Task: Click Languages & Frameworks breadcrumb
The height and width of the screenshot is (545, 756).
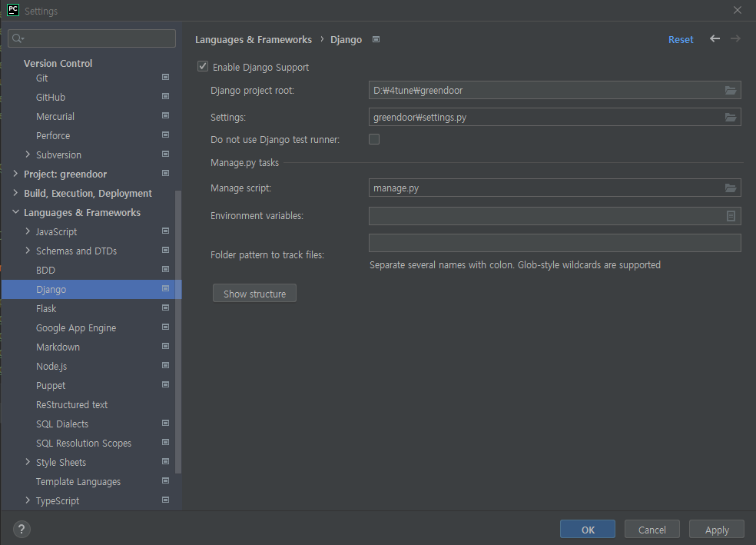Action: click(254, 39)
